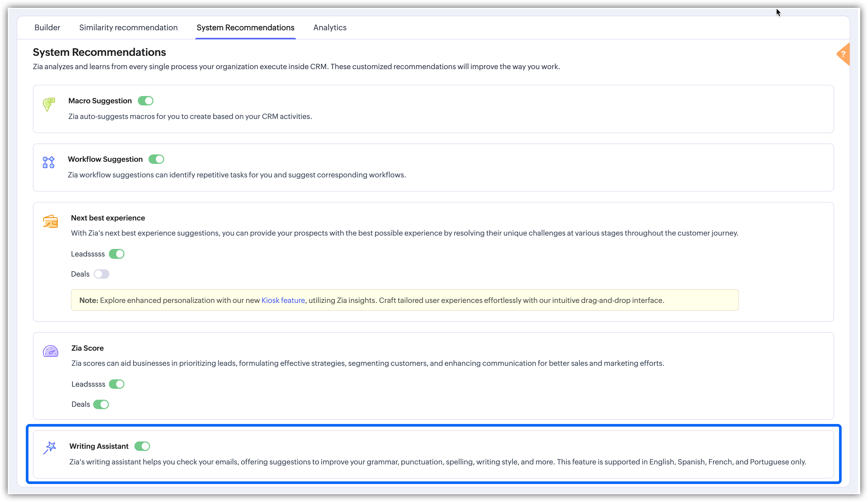Click the Next best experience card icon

(x=50, y=222)
